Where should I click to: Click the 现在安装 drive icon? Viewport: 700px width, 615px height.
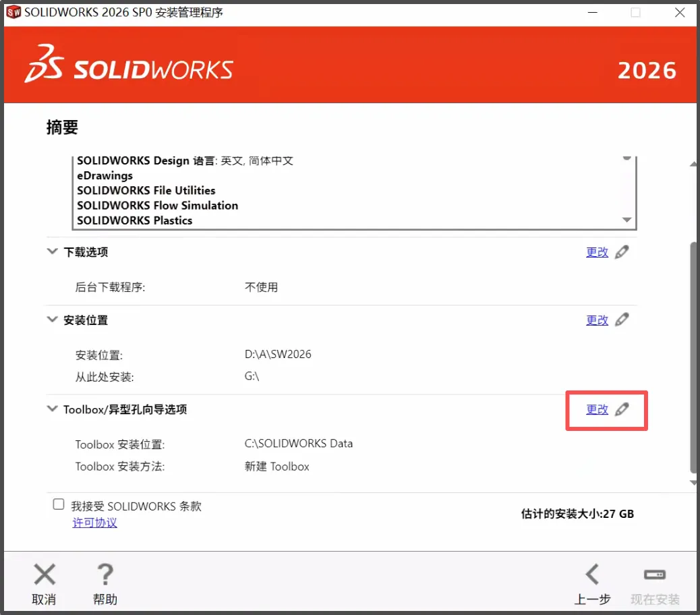[x=655, y=575]
